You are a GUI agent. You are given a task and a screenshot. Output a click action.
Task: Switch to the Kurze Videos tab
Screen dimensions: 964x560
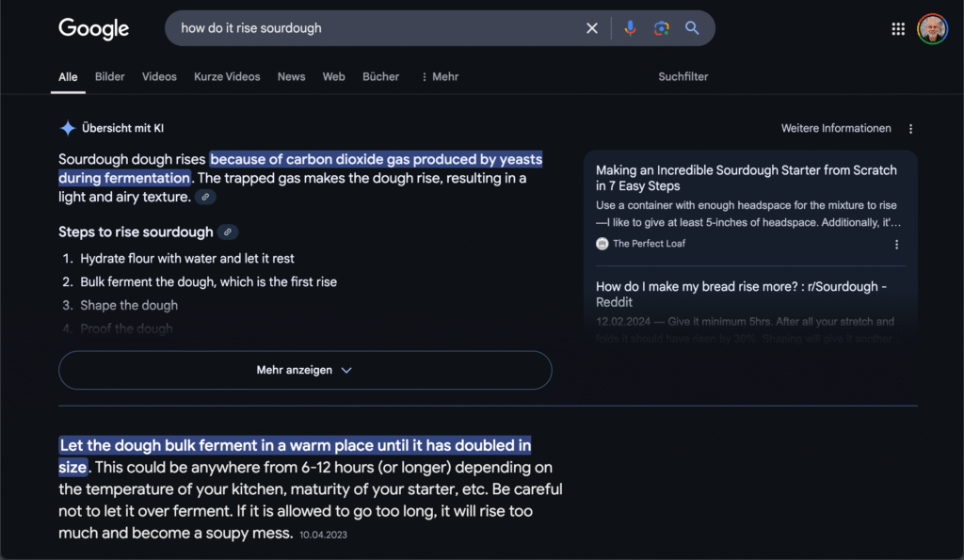click(x=227, y=77)
